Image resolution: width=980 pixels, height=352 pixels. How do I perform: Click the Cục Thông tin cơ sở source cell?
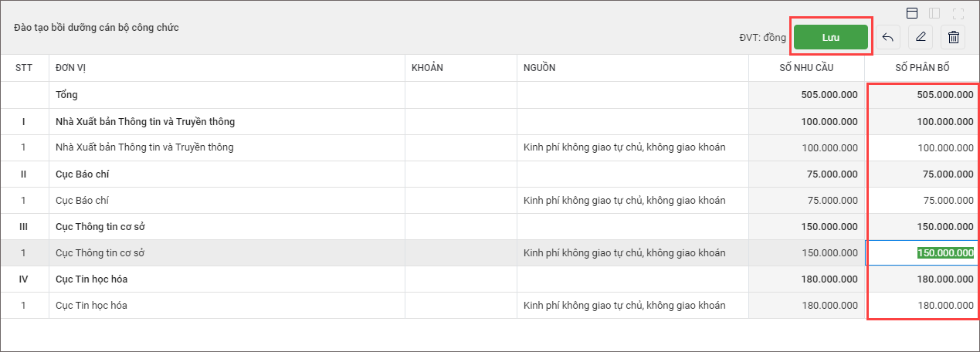624,252
